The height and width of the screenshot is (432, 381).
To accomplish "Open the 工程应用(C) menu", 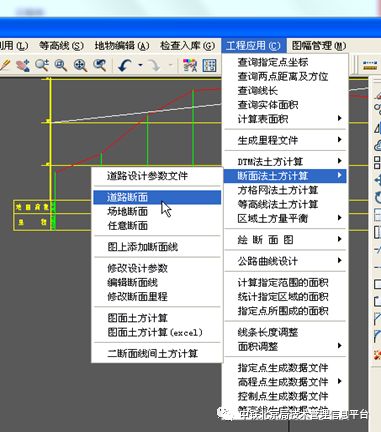I will [253, 46].
